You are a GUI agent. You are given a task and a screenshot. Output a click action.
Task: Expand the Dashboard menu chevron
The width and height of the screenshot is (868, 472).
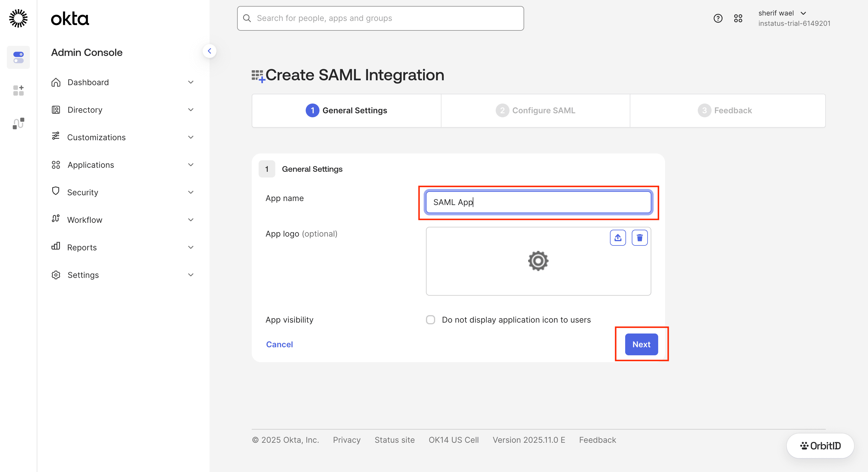tap(191, 82)
